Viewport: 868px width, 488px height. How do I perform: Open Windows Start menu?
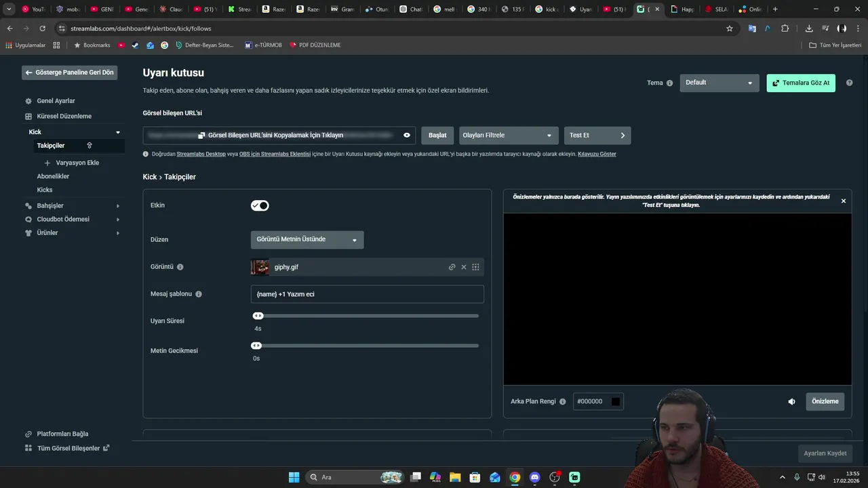click(x=294, y=477)
